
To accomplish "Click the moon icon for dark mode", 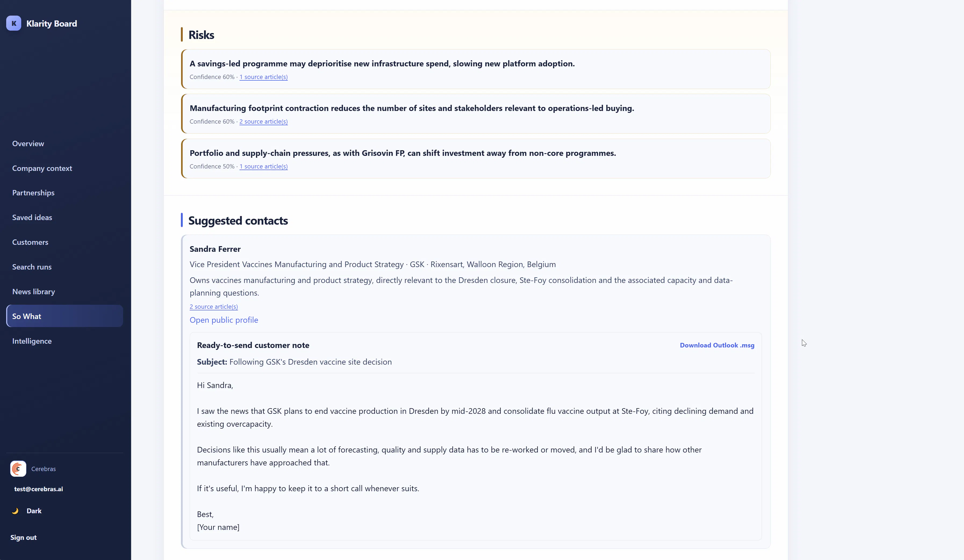I will [x=15, y=511].
